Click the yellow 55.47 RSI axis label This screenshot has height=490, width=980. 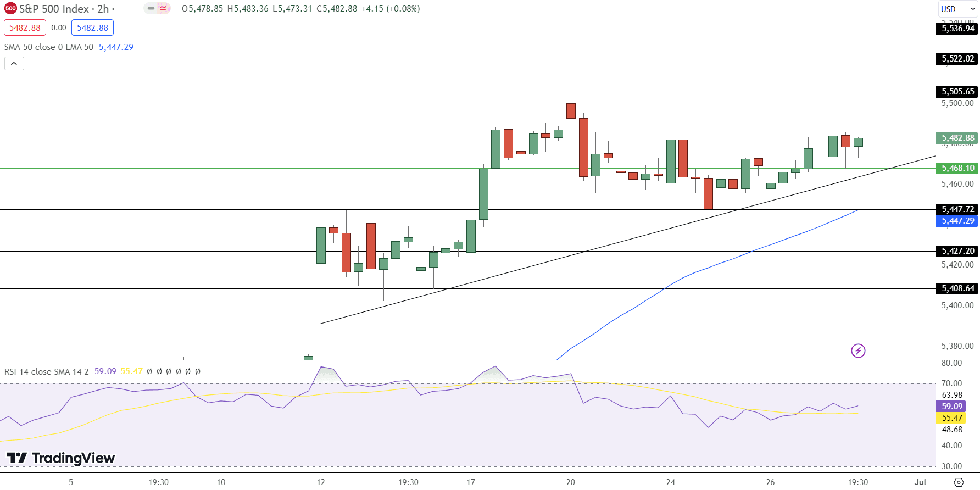coord(950,418)
